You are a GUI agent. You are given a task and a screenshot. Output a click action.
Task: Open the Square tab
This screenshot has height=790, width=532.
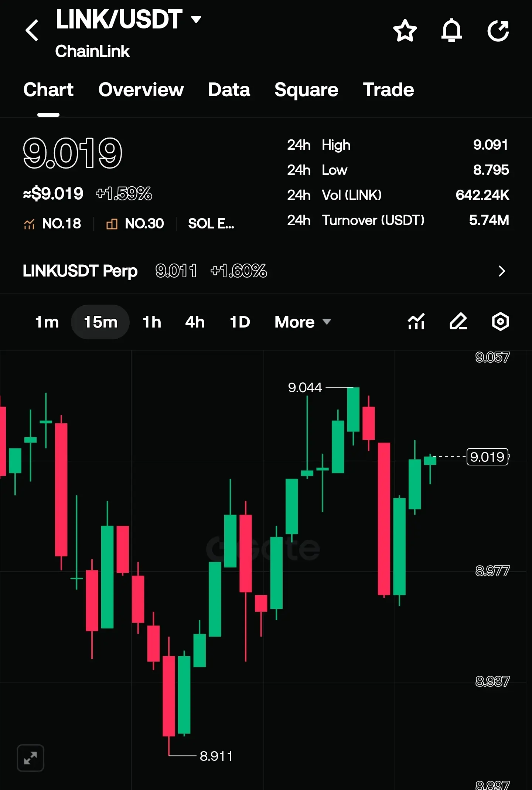tap(306, 90)
